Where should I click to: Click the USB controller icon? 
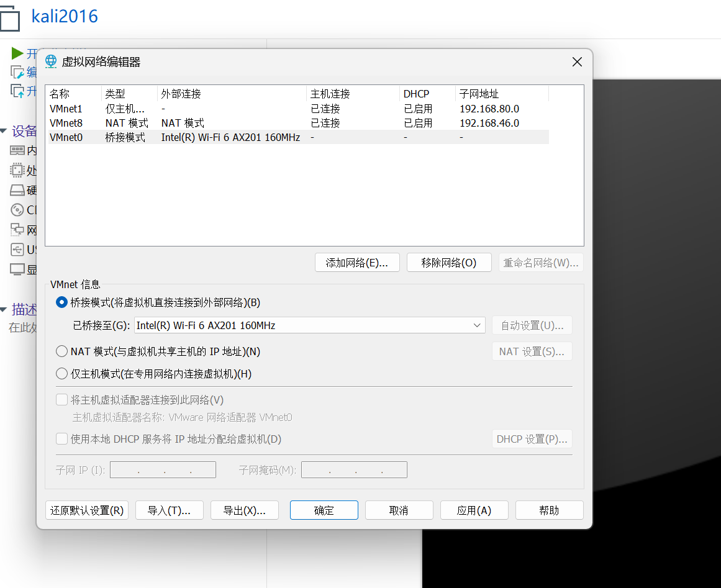click(x=17, y=250)
